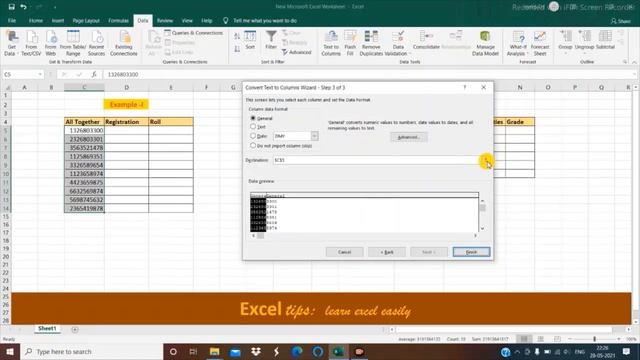Viewport: 640px width, 360px height.
Task: Select Do not import column (skip)
Action: point(253,145)
